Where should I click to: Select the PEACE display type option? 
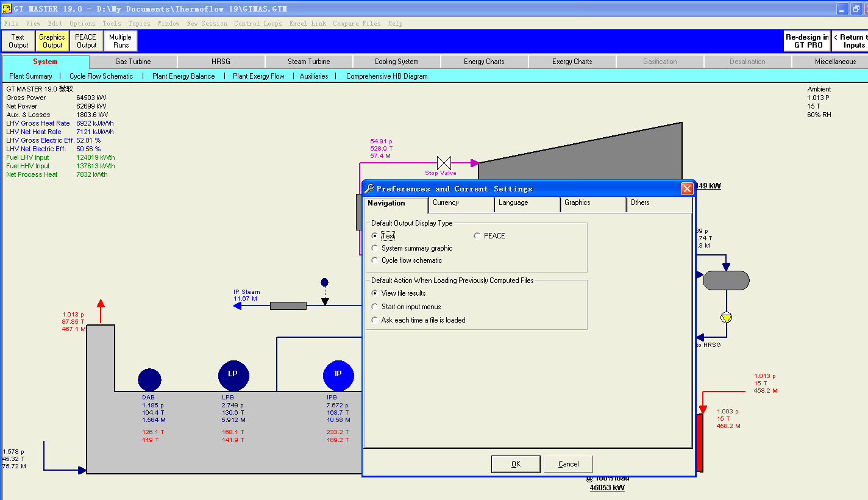click(489, 236)
